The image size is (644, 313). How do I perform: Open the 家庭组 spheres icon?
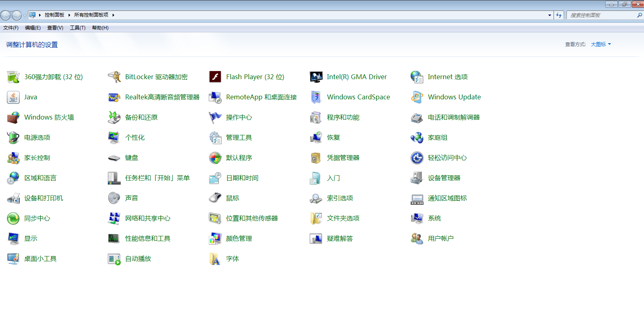pyautogui.click(x=417, y=137)
